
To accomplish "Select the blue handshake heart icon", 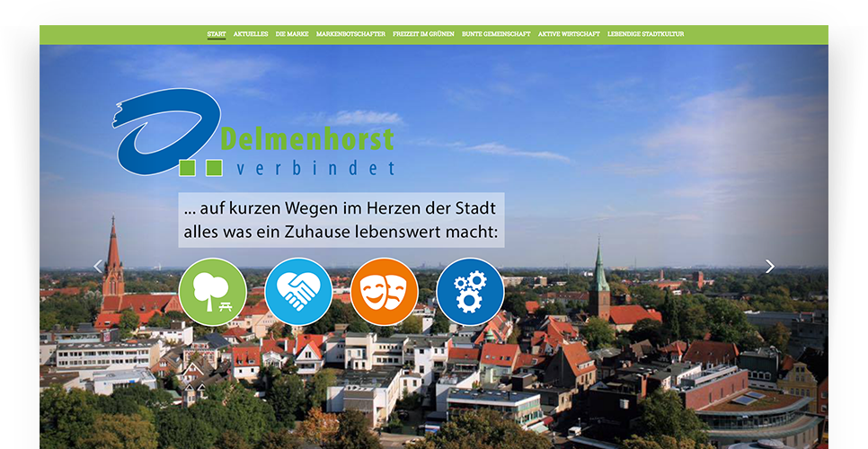I will point(298,292).
